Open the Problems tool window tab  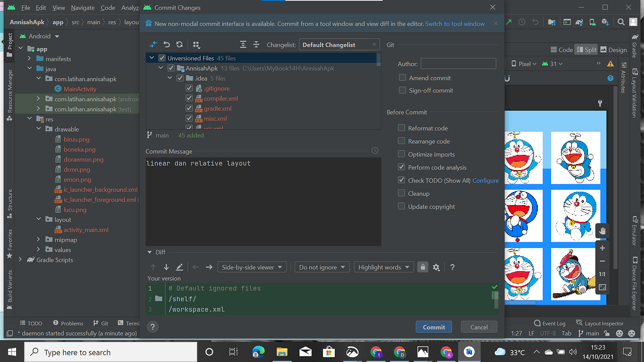68,323
